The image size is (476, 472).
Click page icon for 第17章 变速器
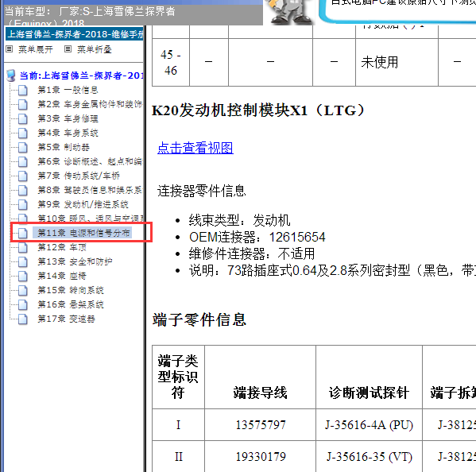23,319
